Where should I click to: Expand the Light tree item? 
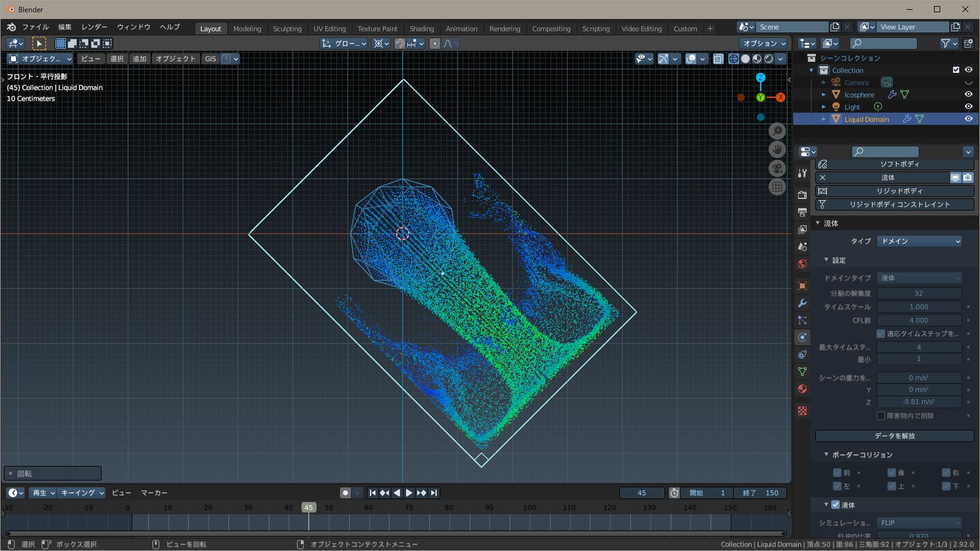[x=824, y=107]
